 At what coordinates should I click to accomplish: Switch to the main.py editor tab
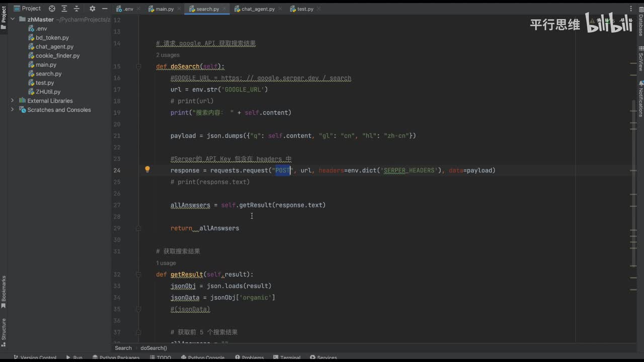[164, 9]
